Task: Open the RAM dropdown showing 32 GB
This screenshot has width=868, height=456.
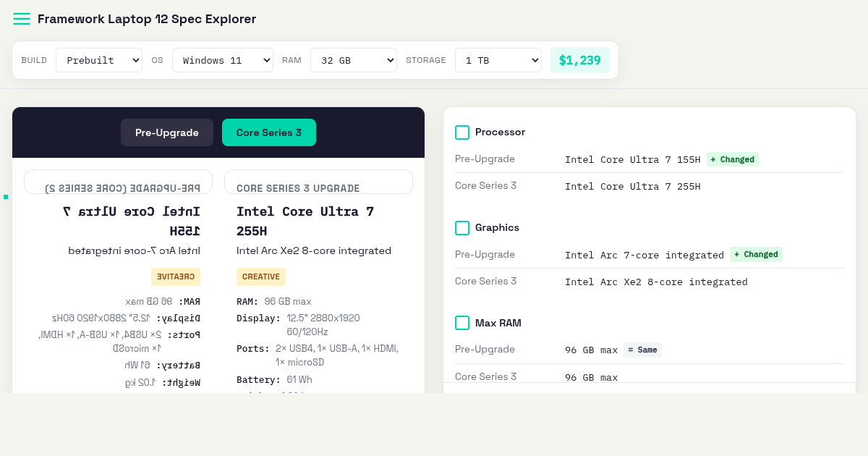Action: pyautogui.click(x=354, y=60)
